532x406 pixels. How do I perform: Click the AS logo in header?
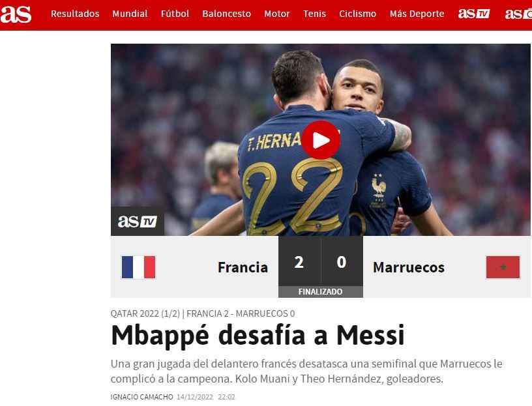pyautogui.click(x=16, y=14)
